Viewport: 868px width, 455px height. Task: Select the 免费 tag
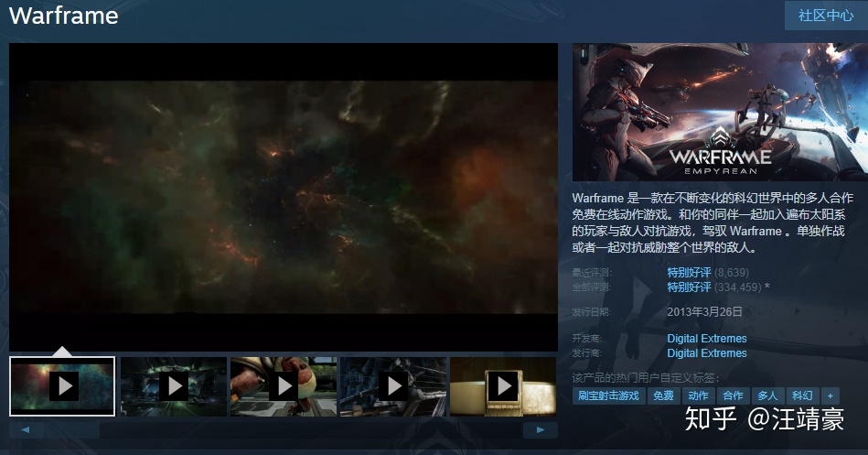(663, 395)
